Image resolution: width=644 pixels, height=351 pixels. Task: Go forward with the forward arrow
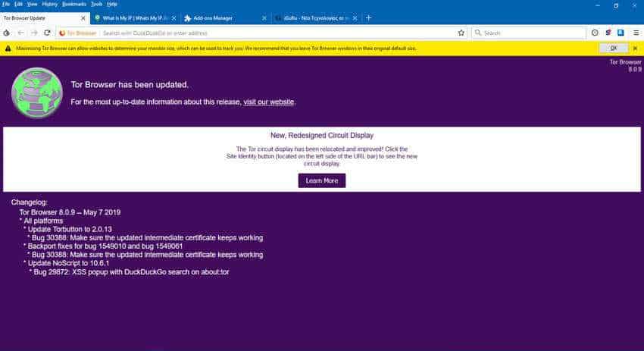(34, 33)
